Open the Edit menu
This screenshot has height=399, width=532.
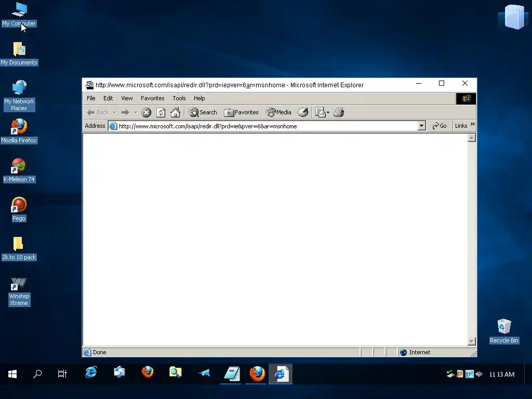108,98
